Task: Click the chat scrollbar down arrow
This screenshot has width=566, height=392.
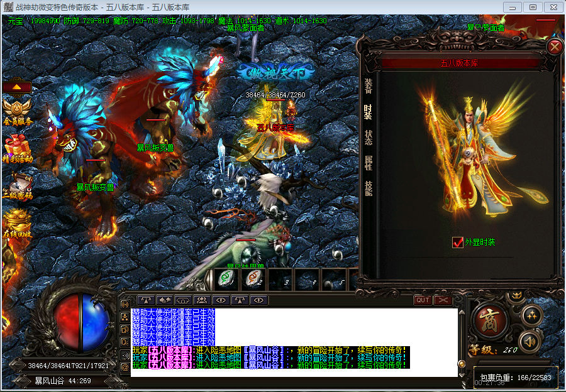Action: 462,374
